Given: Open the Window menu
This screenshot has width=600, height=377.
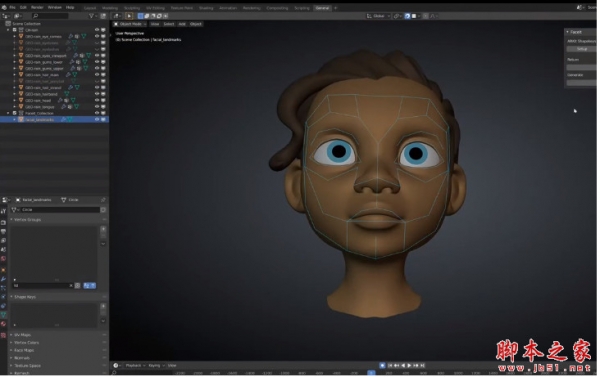Looking at the screenshot, I should click(x=55, y=7).
